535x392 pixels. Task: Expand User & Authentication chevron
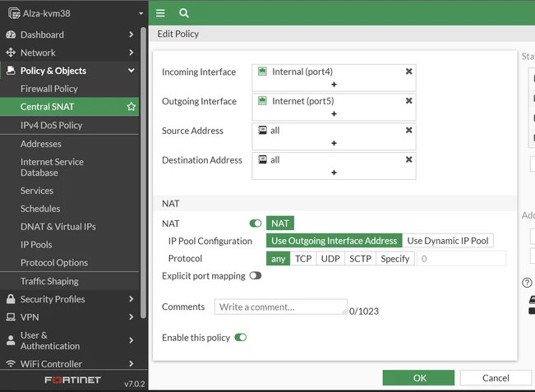pos(131,340)
